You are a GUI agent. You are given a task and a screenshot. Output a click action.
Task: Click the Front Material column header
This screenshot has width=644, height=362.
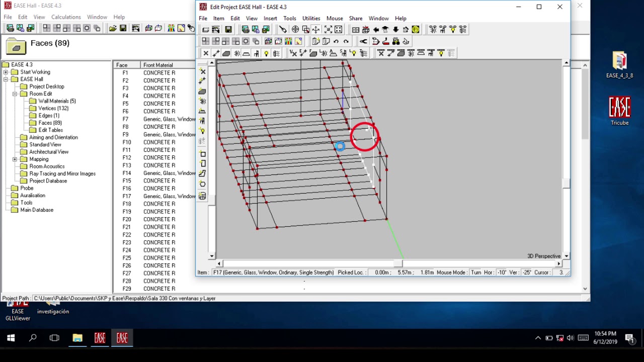click(x=168, y=65)
